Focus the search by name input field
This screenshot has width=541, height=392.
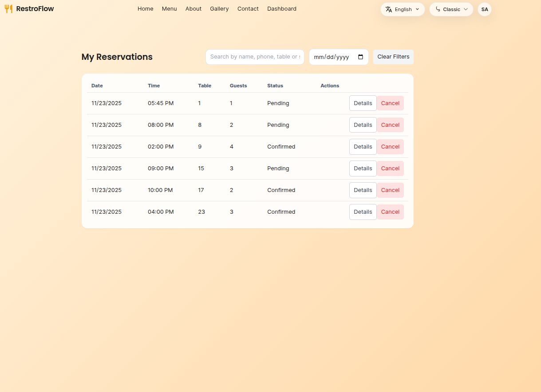tap(255, 57)
